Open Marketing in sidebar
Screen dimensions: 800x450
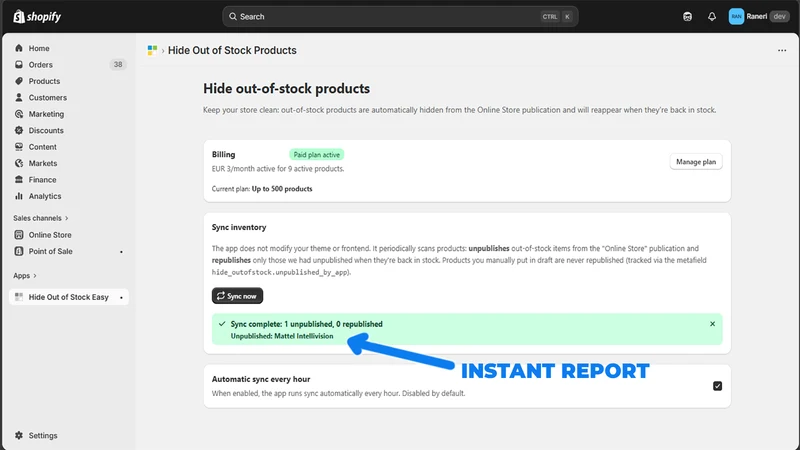pyautogui.click(x=46, y=114)
